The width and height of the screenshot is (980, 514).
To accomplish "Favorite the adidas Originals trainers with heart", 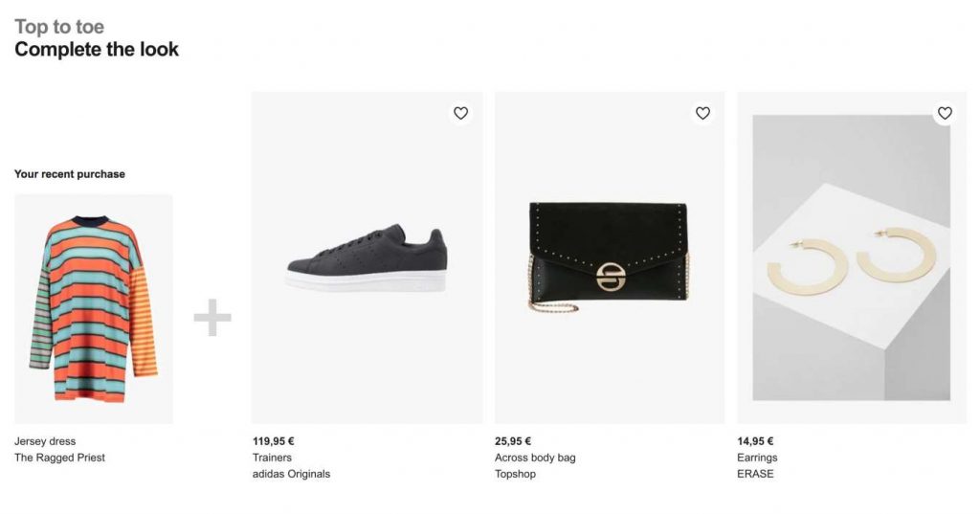I will click(460, 113).
